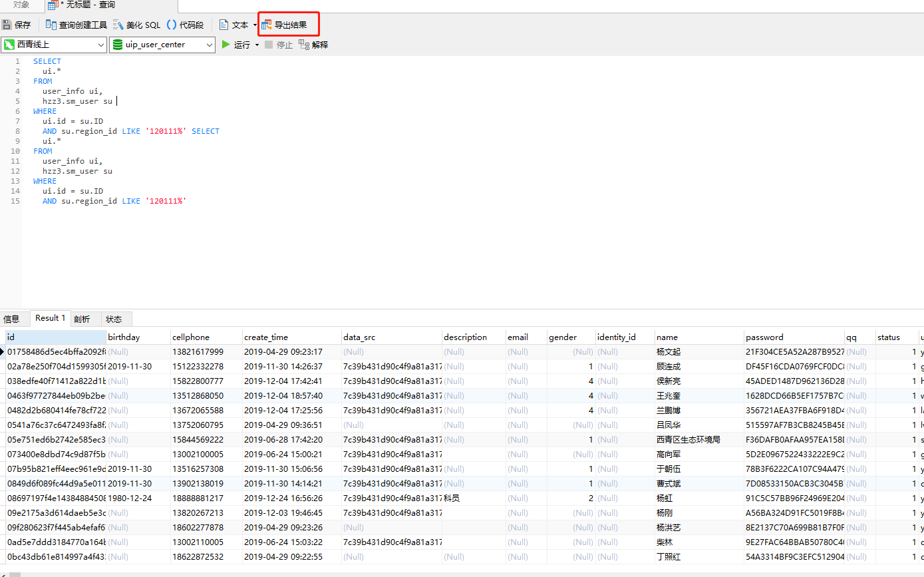Click the description column header
The height and width of the screenshot is (577, 924).
coord(474,337)
